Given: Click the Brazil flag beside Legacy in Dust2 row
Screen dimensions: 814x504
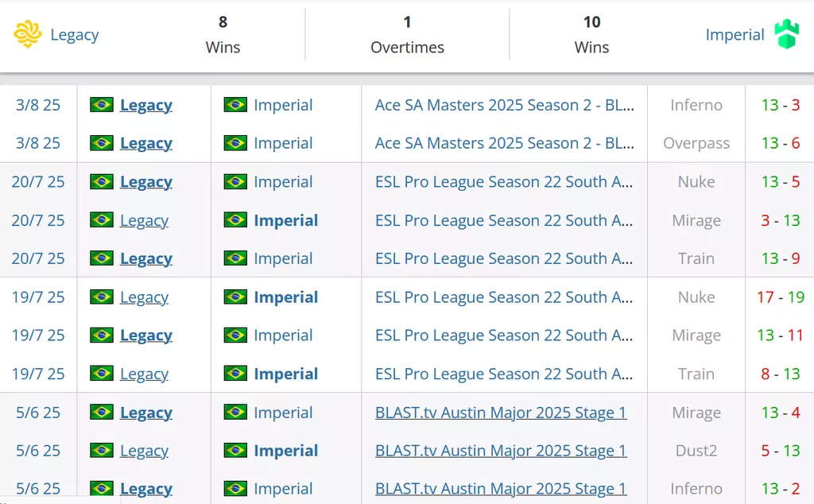Looking at the screenshot, I should 102,450.
